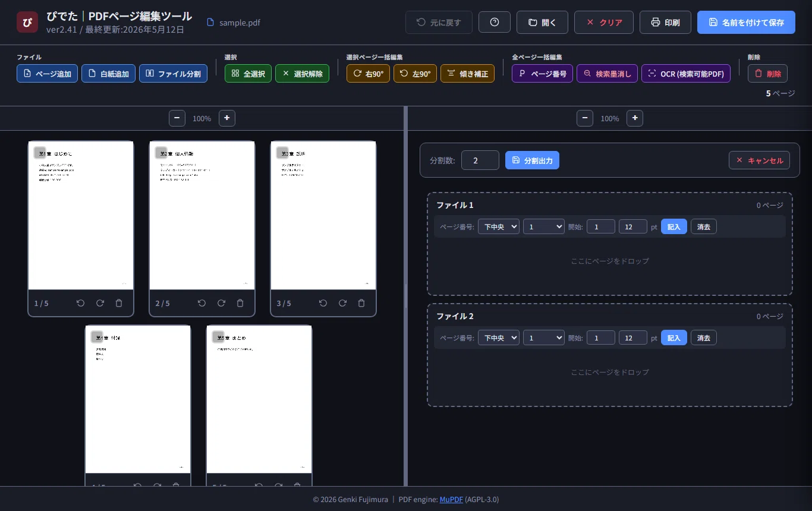Click ファイル 2 消去 button

(x=704, y=337)
